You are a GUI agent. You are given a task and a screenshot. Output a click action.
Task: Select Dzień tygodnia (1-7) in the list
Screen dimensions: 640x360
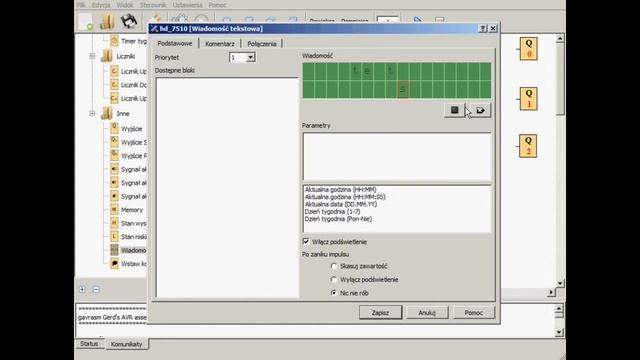point(332,211)
